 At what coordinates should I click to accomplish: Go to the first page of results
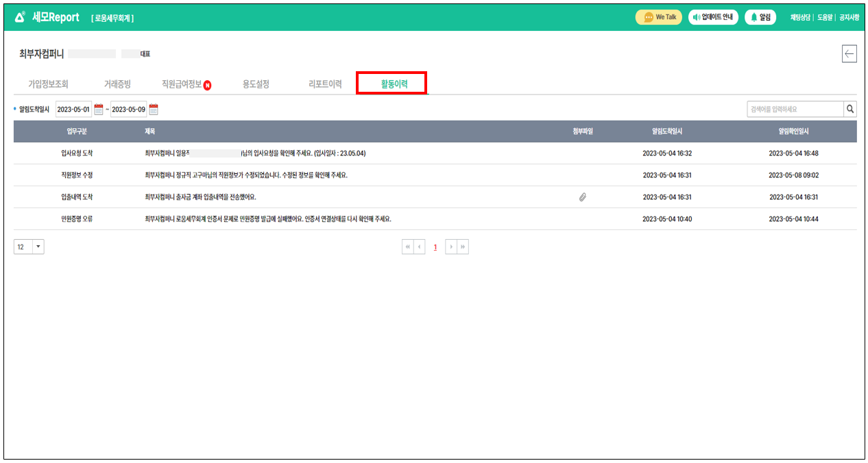408,247
